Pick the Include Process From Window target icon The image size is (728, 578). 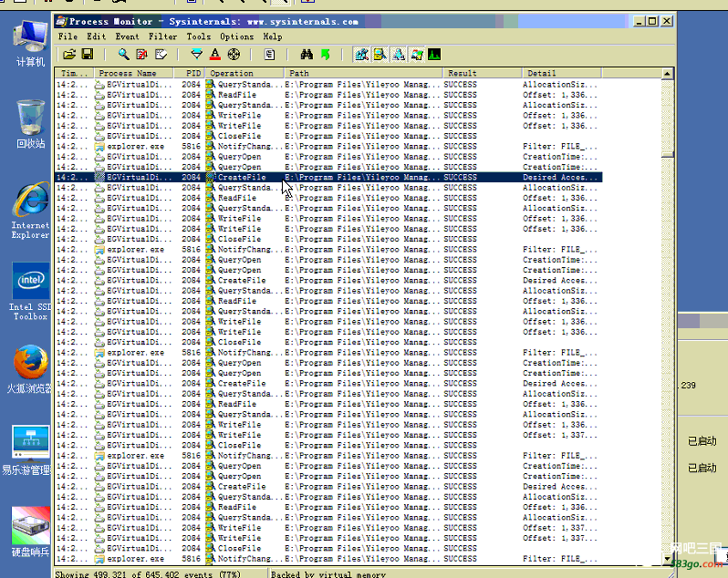pos(234,55)
